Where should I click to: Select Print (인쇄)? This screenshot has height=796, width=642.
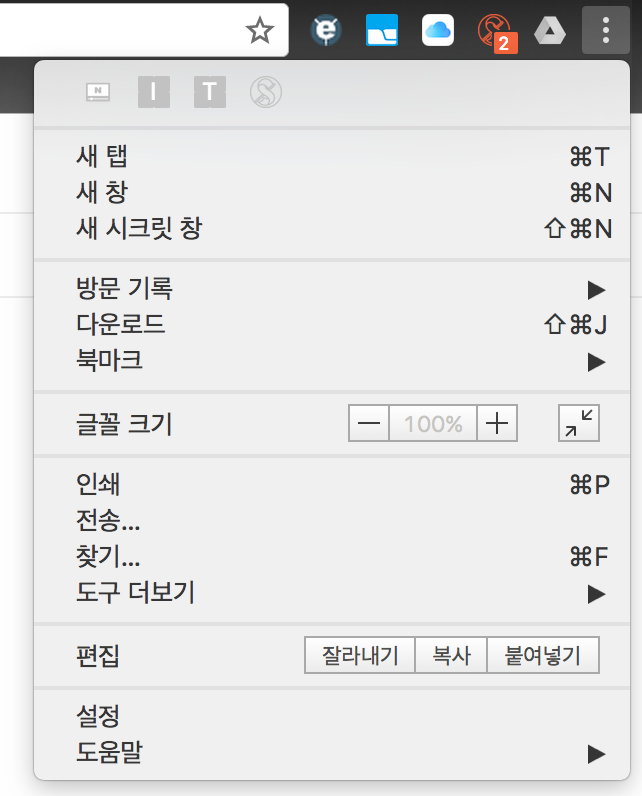[x=332, y=484]
